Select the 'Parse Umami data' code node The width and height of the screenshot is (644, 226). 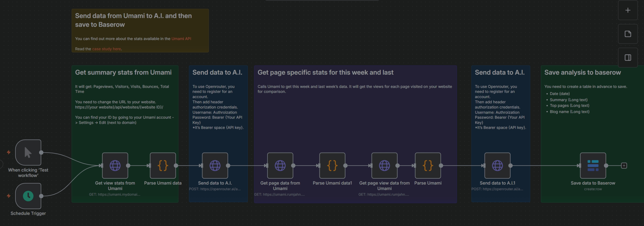(x=163, y=166)
